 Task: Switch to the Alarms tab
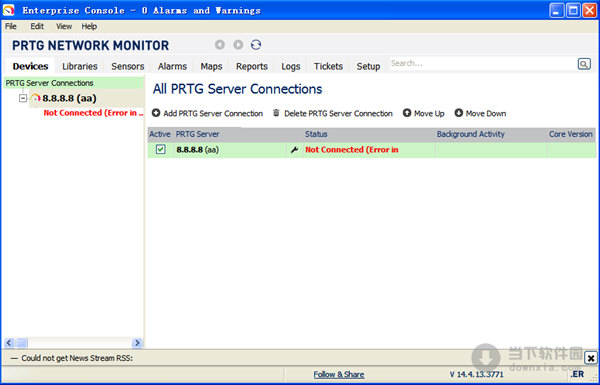[x=172, y=66]
